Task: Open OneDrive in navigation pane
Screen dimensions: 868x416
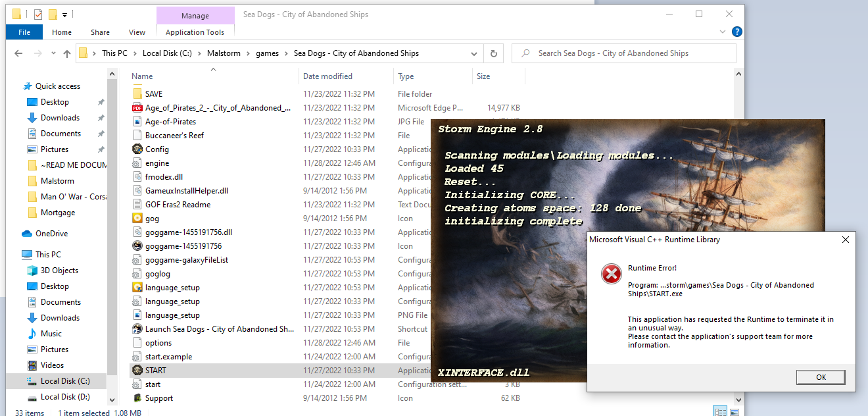Action: 51,234
